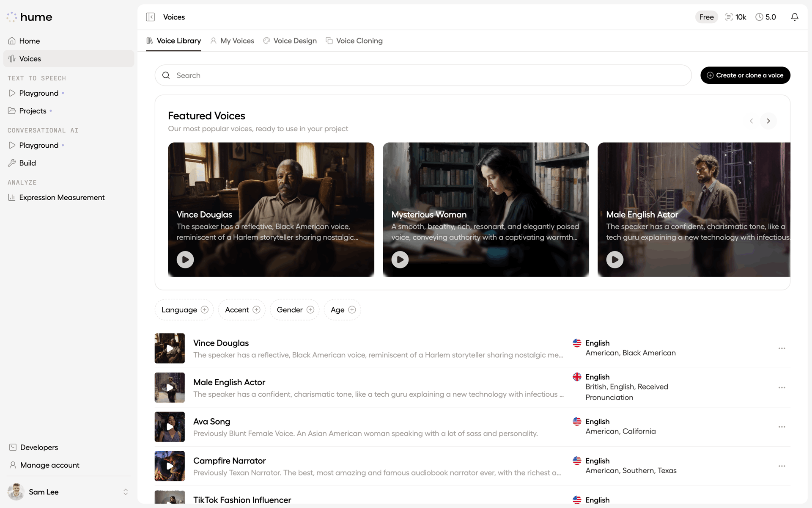Open Projects in sidebar
This screenshot has height=508, width=812.
pos(69,111)
